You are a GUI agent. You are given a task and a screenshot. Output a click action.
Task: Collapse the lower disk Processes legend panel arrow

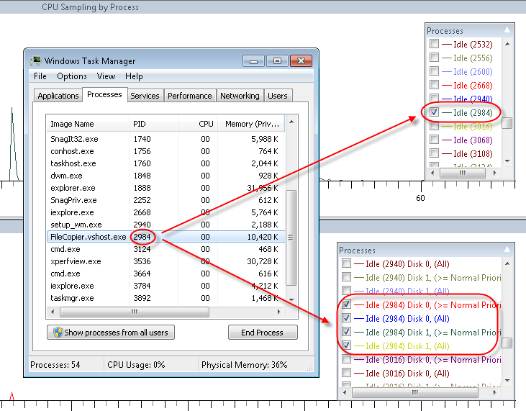(507, 250)
